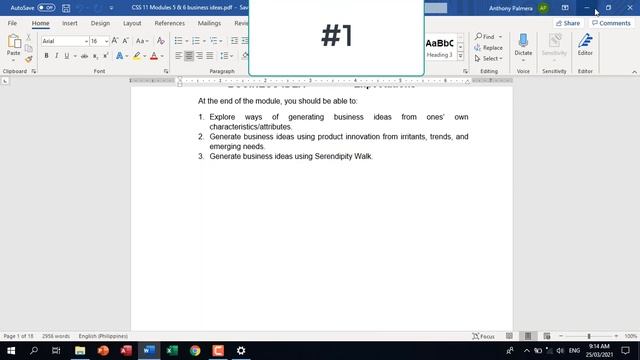This screenshot has width=640, height=360.
Task: Increase font size with Grow Font
Action: (x=115, y=41)
